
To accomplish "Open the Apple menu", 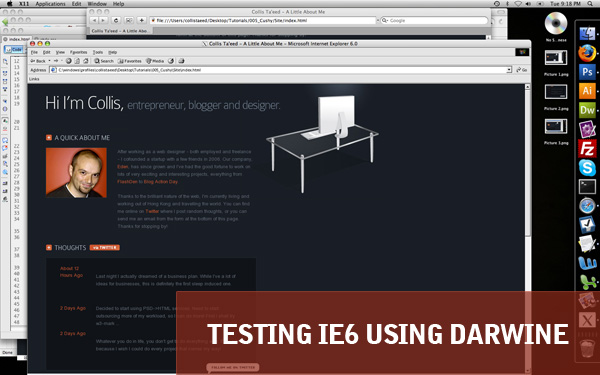I will coord(10,3).
